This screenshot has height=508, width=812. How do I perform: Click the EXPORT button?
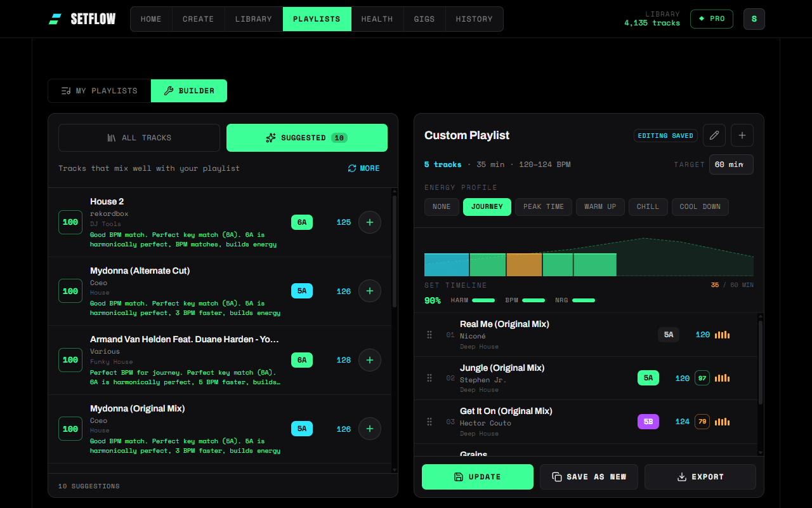[700, 477]
